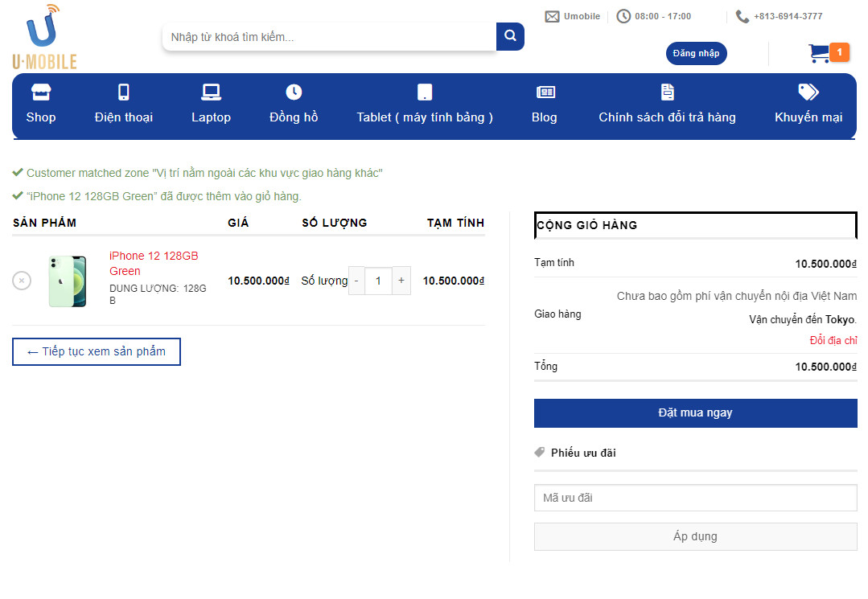
Task: Click the iPhone 12 product thumbnail
Action: (x=68, y=281)
